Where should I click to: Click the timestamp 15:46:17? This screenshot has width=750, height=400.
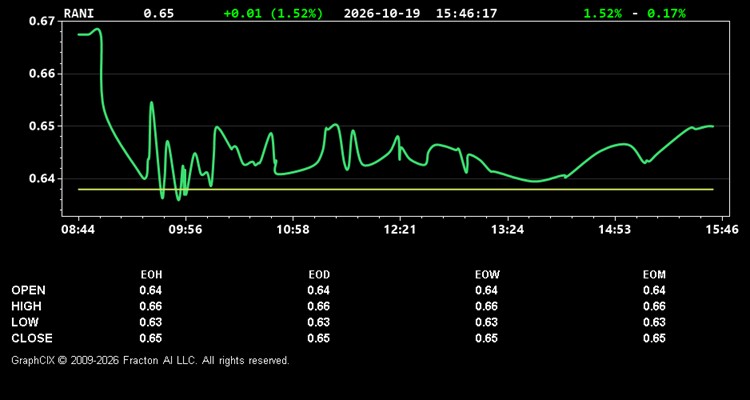(466, 13)
